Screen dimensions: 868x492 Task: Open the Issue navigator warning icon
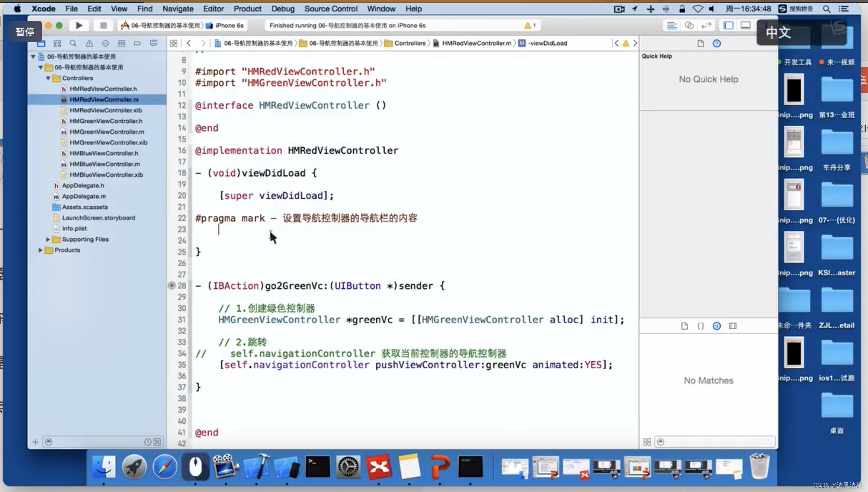(x=89, y=43)
